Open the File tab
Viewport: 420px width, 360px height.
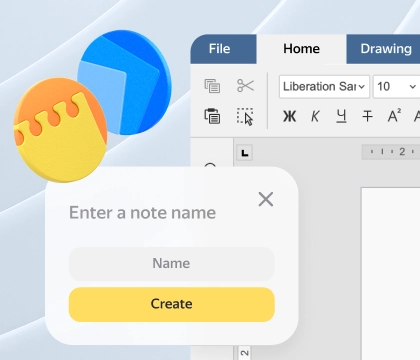click(223, 49)
